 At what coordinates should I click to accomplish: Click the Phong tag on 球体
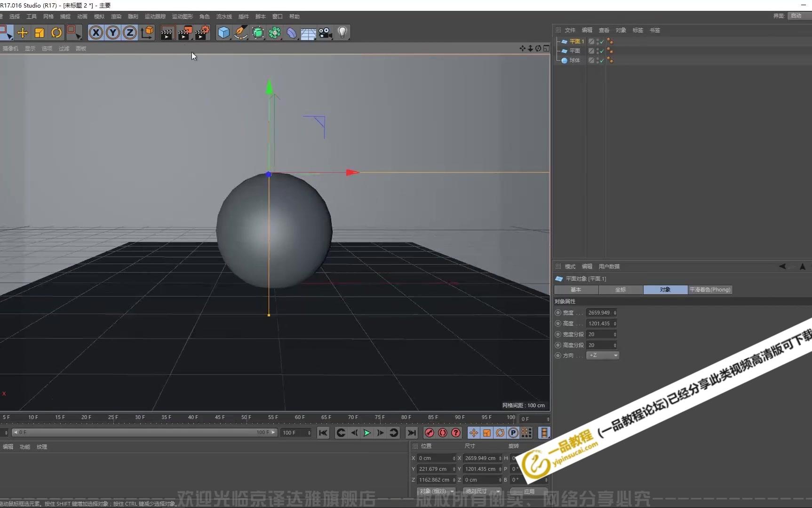[x=610, y=60]
